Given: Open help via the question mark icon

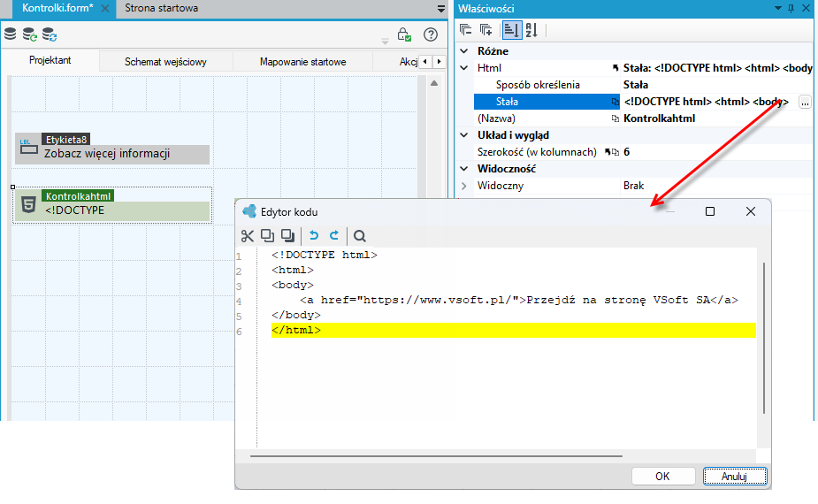Looking at the screenshot, I should tap(431, 35).
